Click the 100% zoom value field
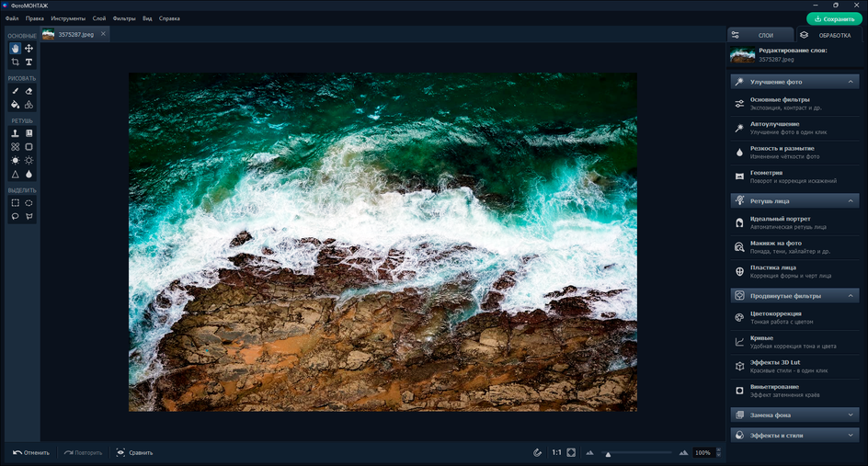The height and width of the screenshot is (466, 868). click(703, 453)
